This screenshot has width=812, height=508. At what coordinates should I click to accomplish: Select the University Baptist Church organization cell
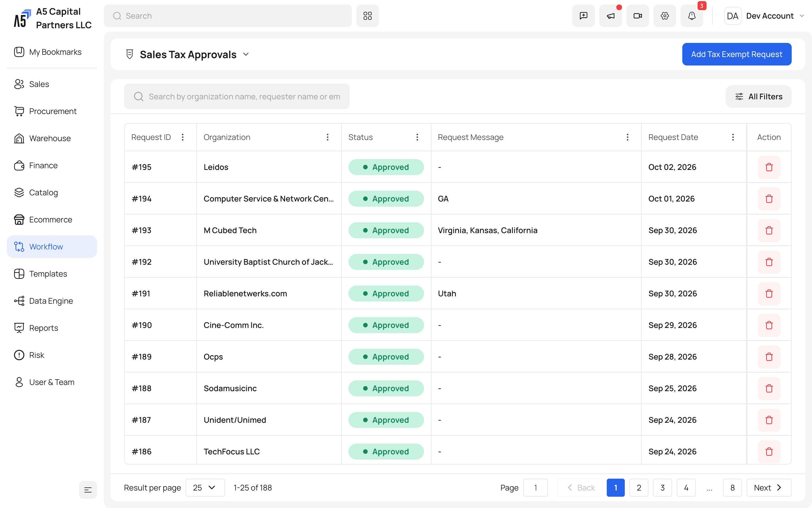tap(269, 262)
